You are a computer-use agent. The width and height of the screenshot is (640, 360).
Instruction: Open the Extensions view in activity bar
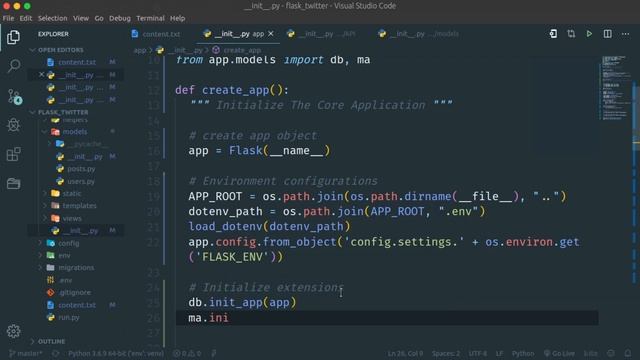[13, 154]
